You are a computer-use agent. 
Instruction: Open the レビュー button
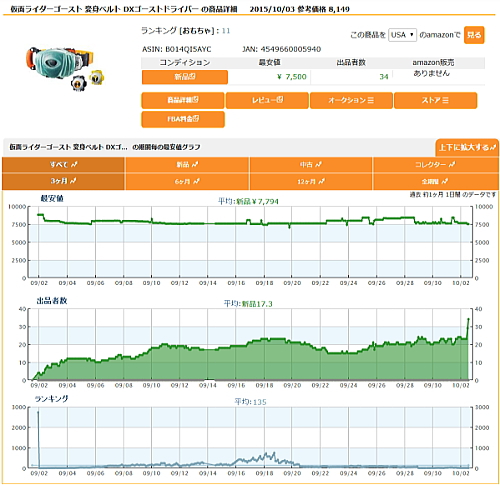tap(267, 100)
